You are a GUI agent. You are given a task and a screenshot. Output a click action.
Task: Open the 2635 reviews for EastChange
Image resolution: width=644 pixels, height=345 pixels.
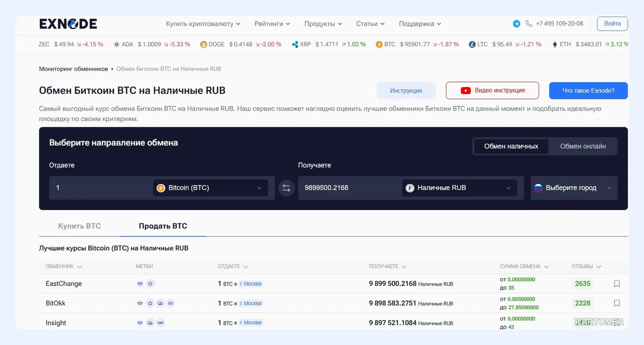pos(582,284)
